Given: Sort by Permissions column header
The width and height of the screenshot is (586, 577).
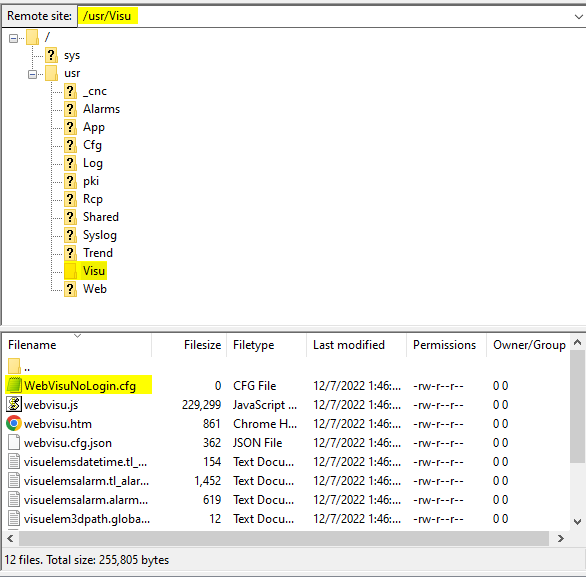Looking at the screenshot, I should 446,345.
